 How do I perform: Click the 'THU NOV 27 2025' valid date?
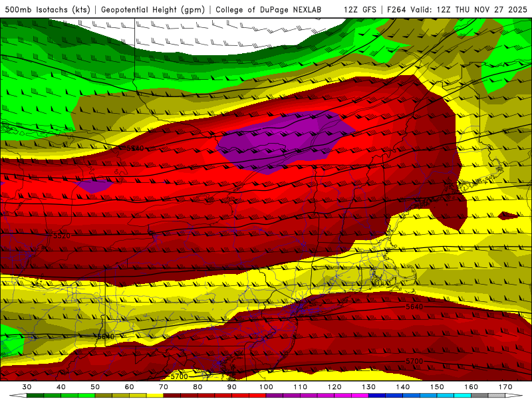(x=491, y=9)
